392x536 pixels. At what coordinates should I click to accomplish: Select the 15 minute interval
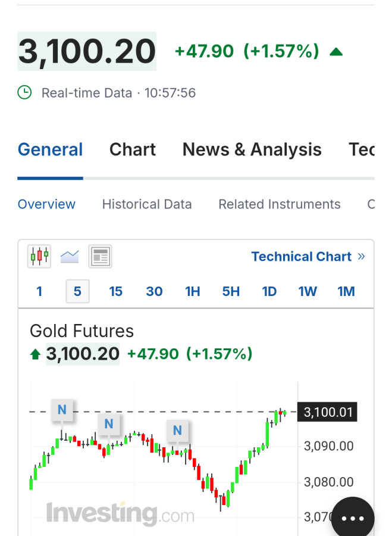(115, 291)
